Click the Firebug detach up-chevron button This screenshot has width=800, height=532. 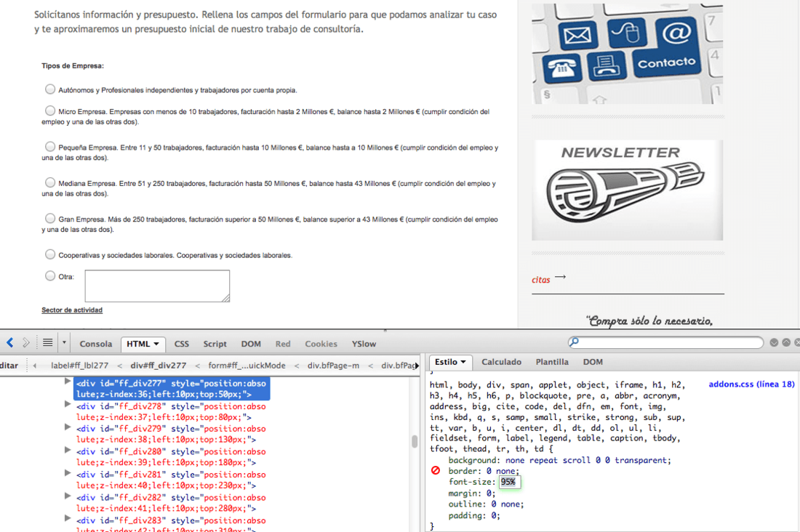tap(786, 342)
